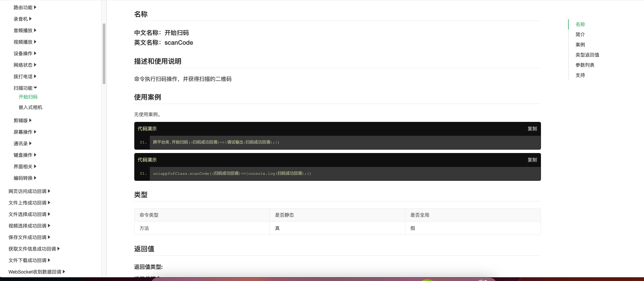This screenshot has width=644, height=281.
Task: Expand the 剪辑版 sidebar section
Action: tap(22, 121)
